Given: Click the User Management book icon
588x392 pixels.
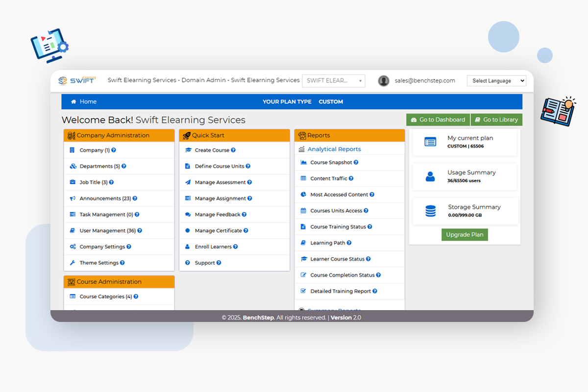Looking at the screenshot, I should [73, 231].
